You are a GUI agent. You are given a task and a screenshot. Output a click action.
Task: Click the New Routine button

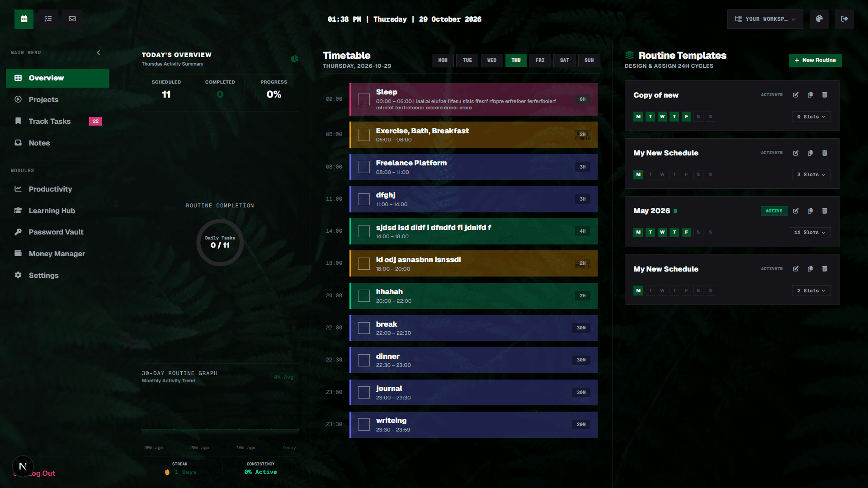click(815, 61)
